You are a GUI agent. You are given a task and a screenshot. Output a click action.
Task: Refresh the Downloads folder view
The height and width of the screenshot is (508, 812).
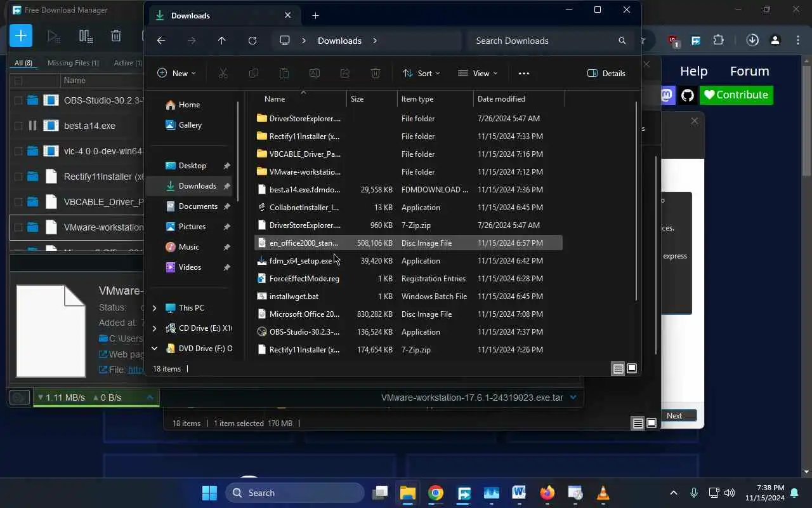coord(252,41)
